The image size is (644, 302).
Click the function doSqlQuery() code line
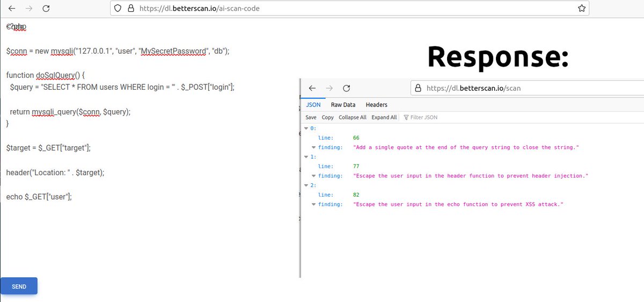click(x=46, y=75)
